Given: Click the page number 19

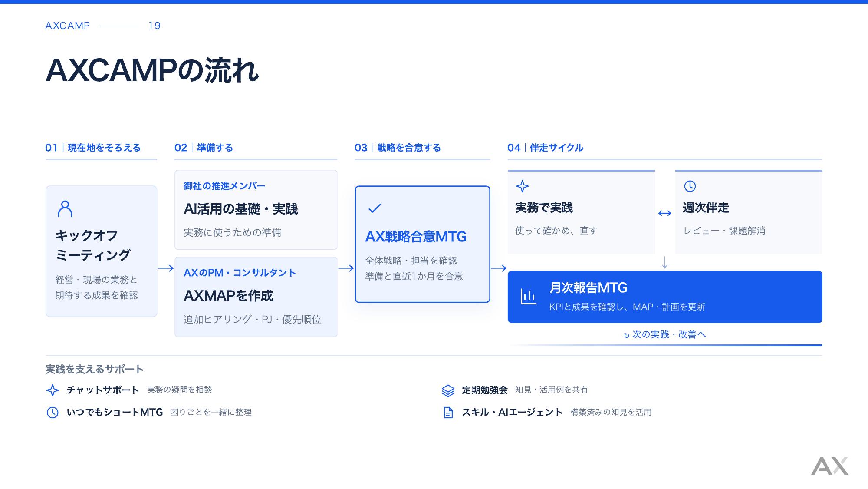Looking at the screenshot, I should (x=155, y=26).
